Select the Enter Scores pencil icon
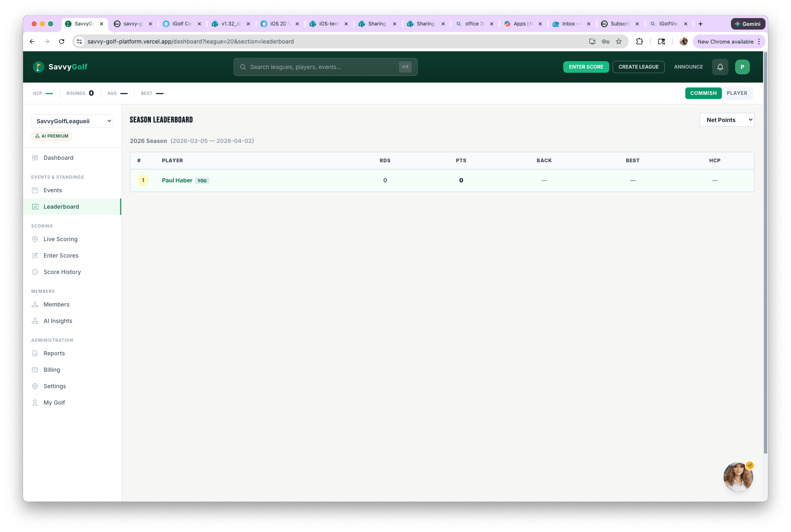This screenshot has width=791, height=532. 35,256
